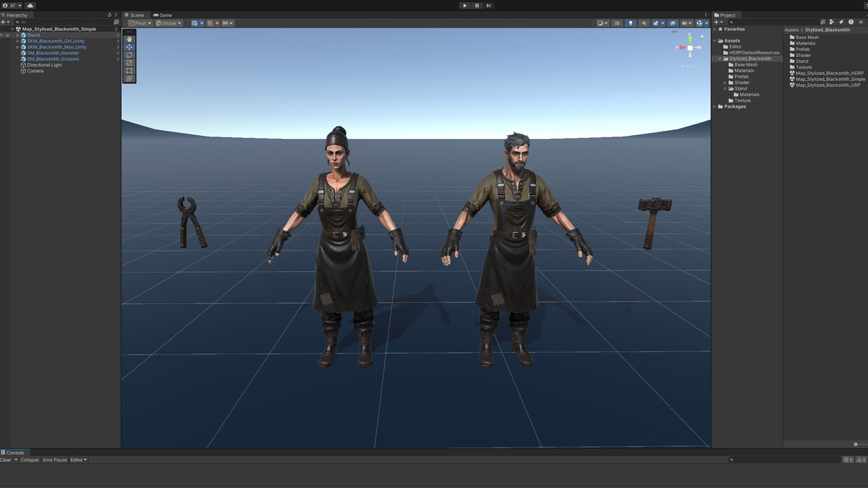This screenshot has height=488, width=868.
Task: Toggle grid snapping in the Scene toolbar
Action: pos(209,23)
